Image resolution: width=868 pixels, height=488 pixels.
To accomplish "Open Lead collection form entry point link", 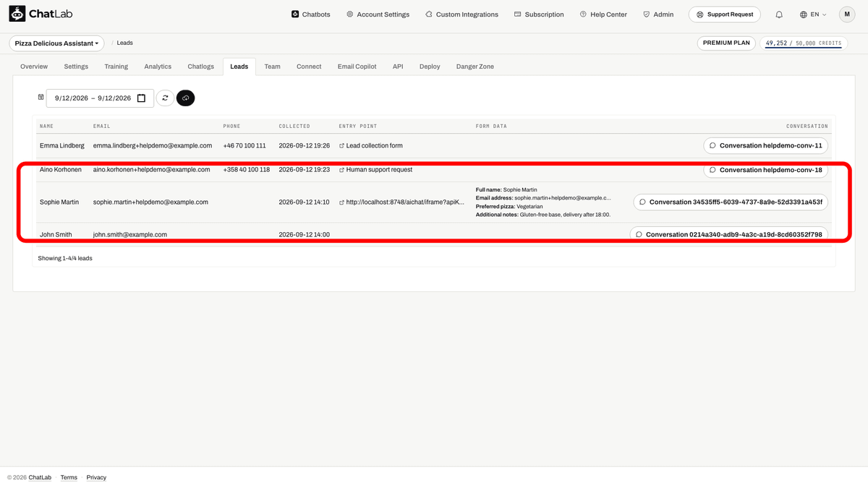I will (x=370, y=145).
